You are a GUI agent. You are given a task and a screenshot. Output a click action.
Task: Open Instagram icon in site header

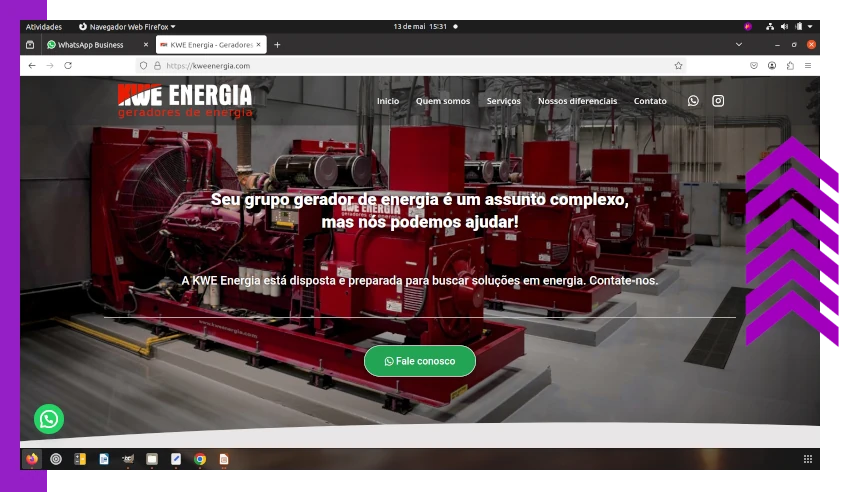click(x=718, y=101)
